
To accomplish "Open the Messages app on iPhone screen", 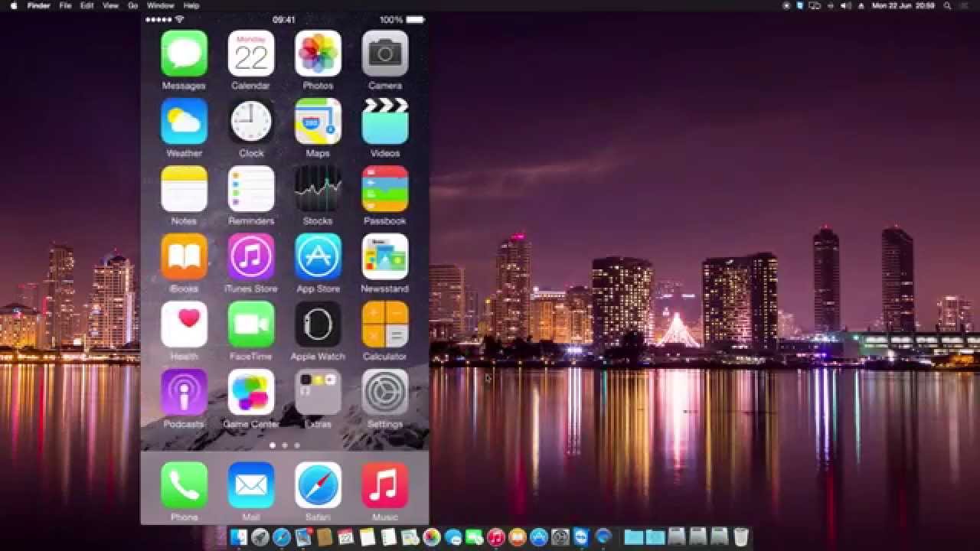I will [184, 53].
